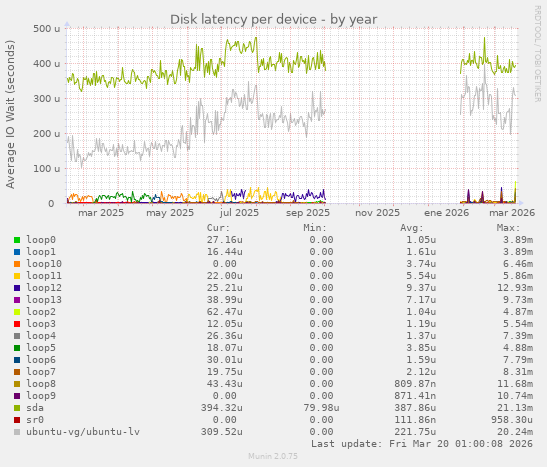Click the Min: column header
Viewport: 547px width, 467px height.
click(x=315, y=228)
